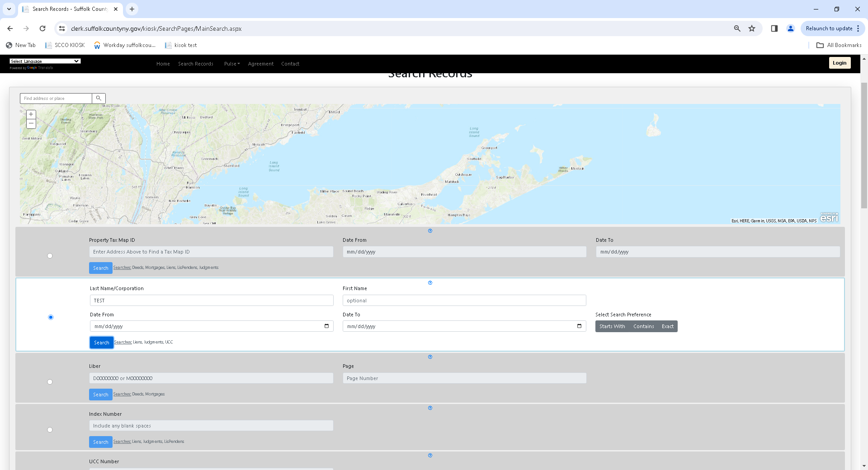The image size is (868, 470).
Task: Click the browser back arrow
Action: (10, 28)
